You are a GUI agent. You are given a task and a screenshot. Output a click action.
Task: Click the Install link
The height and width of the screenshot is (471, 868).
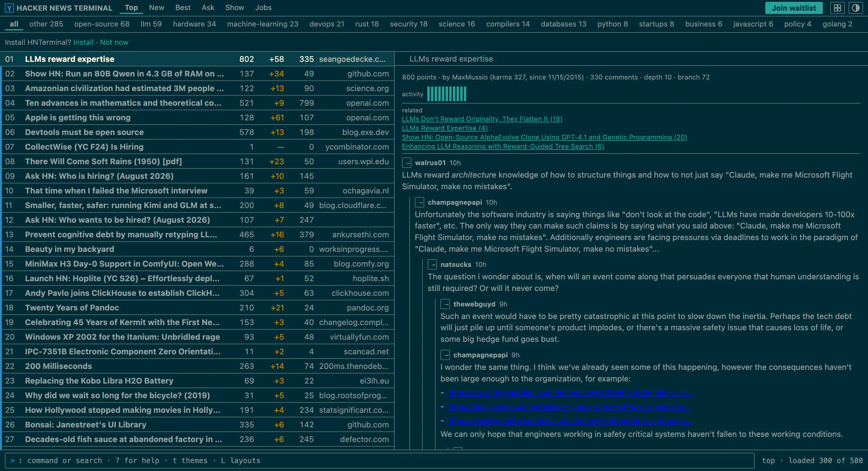pyautogui.click(x=83, y=42)
